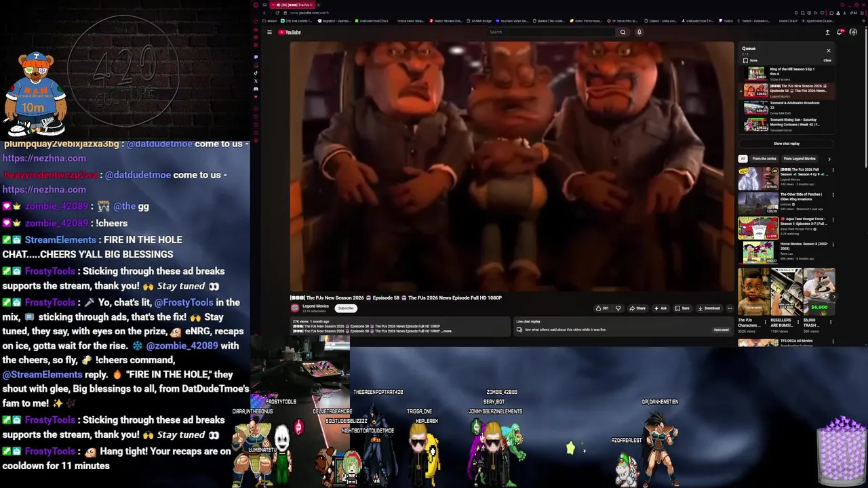Open Legend Movies channel name link

315,306
